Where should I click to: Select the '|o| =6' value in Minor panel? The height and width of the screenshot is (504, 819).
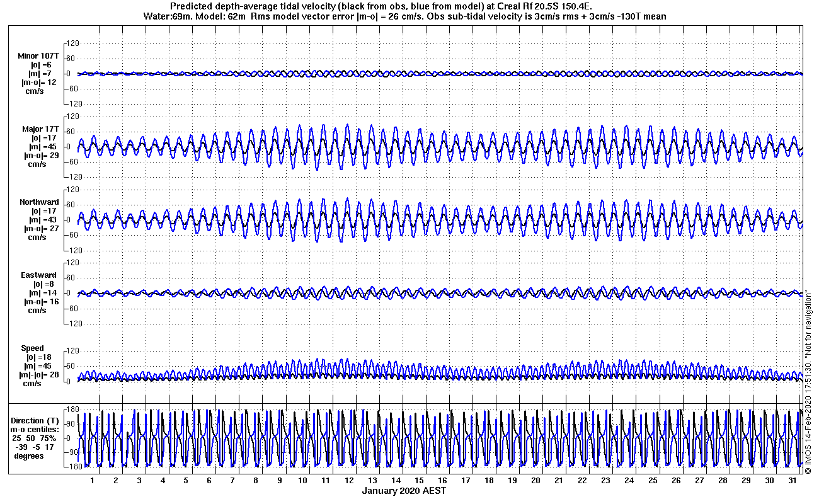(x=40, y=65)
